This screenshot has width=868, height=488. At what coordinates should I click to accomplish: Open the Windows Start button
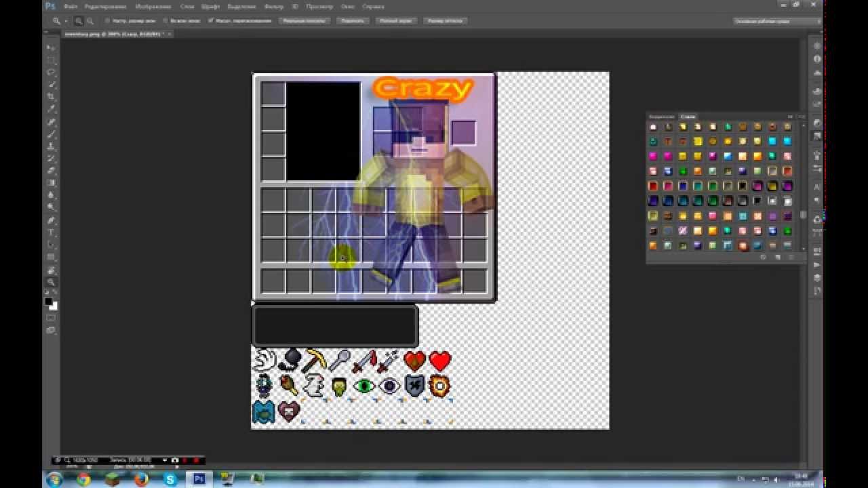point(54,479)
